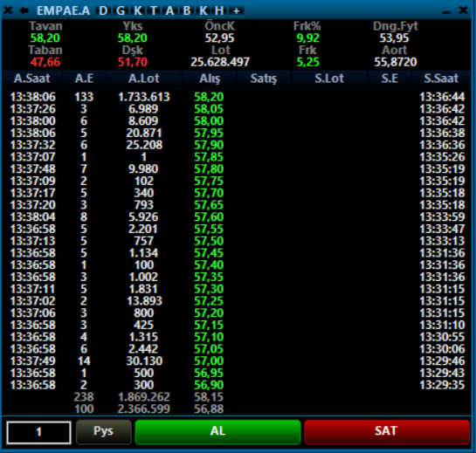Select the T button in the title bar
This screenshot has height=453, width=476.
tap(154, 11)
